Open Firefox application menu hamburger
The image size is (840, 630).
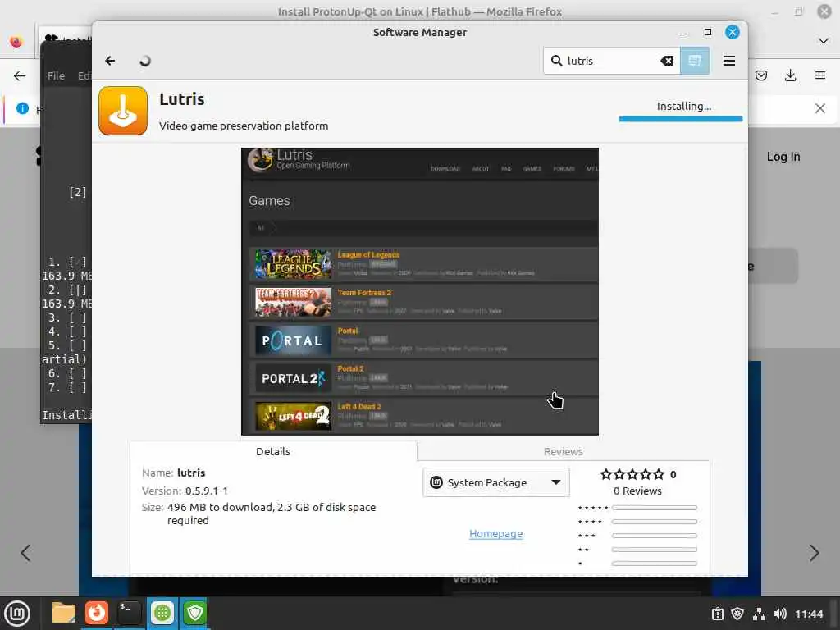[819, 75]
